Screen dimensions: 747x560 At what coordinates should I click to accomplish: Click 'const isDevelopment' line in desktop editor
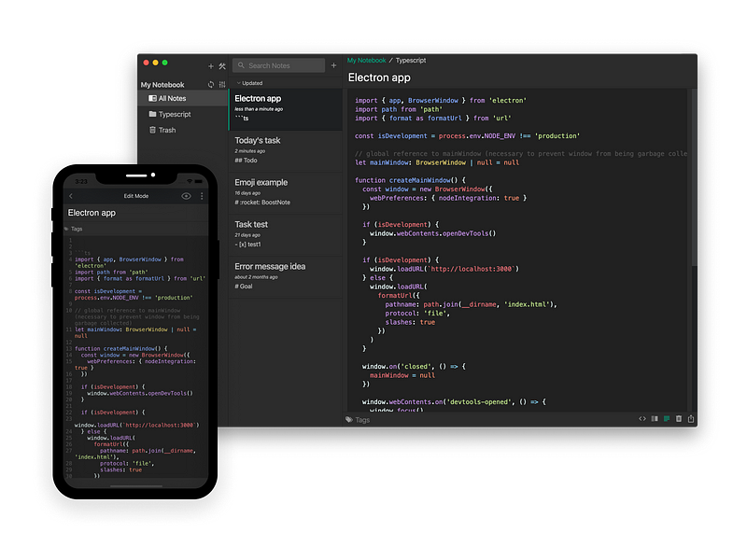click(467, 136)
